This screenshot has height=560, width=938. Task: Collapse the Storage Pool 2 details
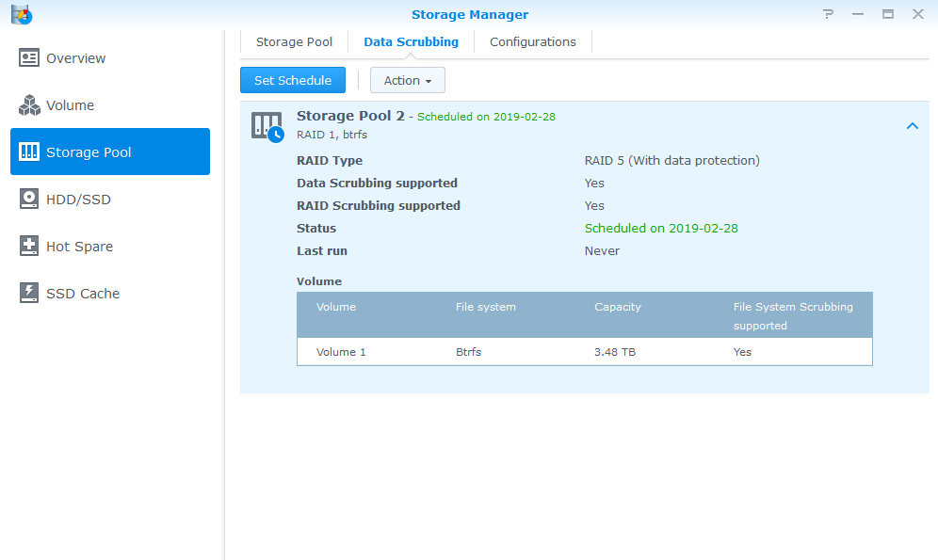click(x=912, y=126)
